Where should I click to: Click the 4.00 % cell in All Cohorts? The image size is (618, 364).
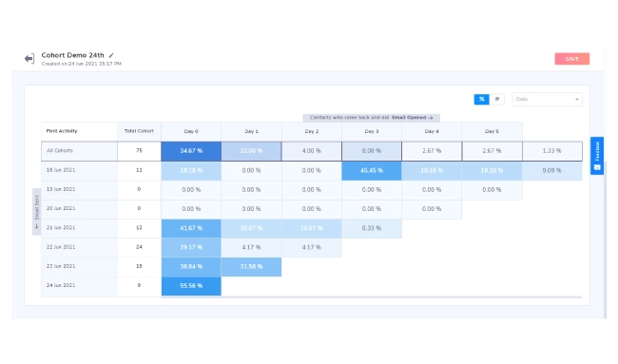[x=311, y=151]
